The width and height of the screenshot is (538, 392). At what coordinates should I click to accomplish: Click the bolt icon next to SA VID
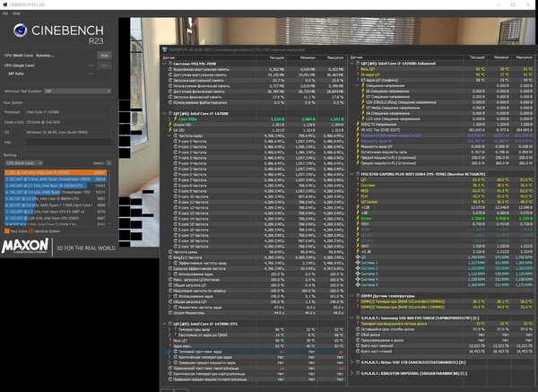point(169,130)
